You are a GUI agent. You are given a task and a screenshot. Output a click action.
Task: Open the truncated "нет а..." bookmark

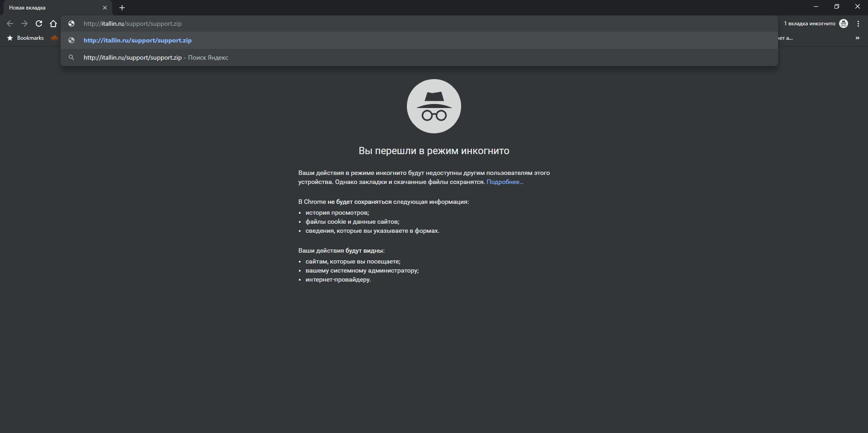[x=786, y=38]
